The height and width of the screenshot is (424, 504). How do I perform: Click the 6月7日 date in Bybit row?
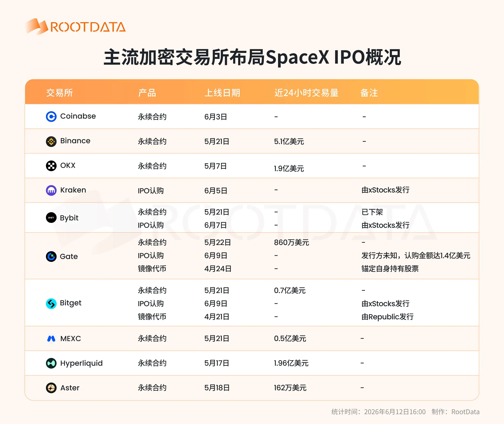click(216, 225)
